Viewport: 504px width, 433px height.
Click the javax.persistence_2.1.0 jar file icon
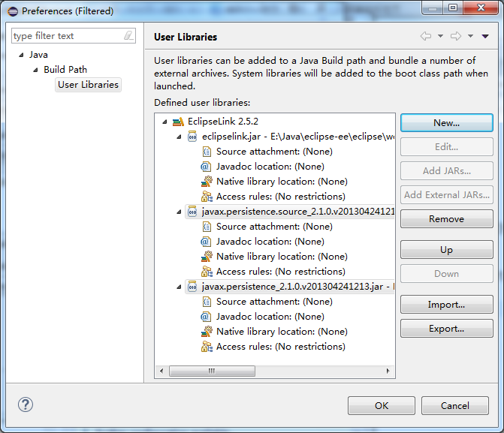click(192, 287)
